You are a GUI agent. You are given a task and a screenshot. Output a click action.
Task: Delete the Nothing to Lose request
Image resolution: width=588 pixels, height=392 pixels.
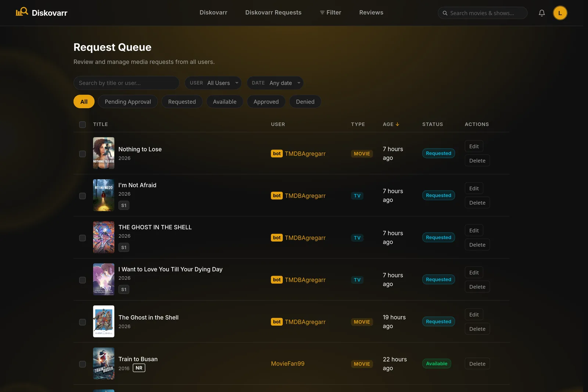tap(477, 161)
